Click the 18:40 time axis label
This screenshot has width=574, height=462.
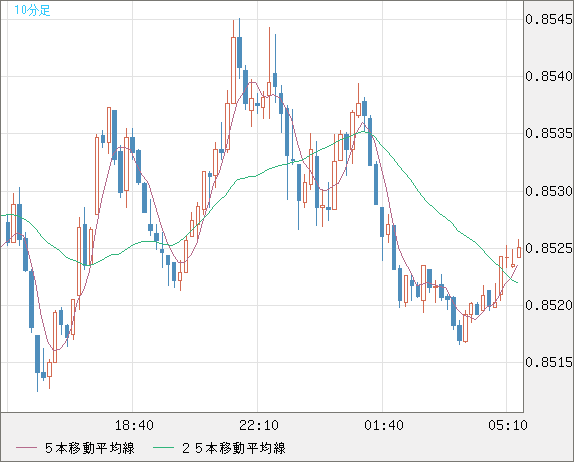point(134,425)
